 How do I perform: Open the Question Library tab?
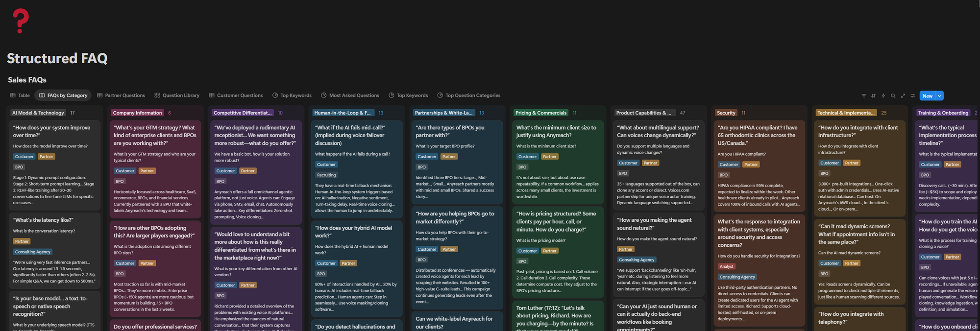pos(177,95)
